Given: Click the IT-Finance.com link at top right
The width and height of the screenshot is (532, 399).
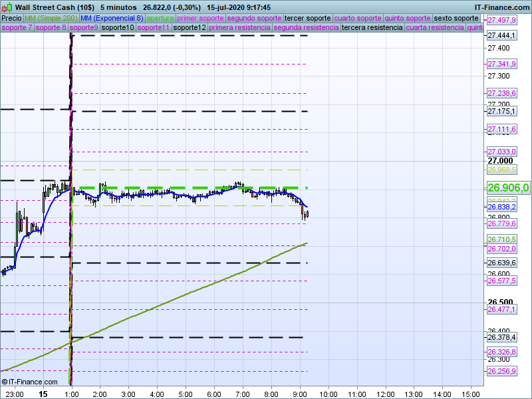Looking at the screenshot, I should pyautogui.click(x=502, y=7).
